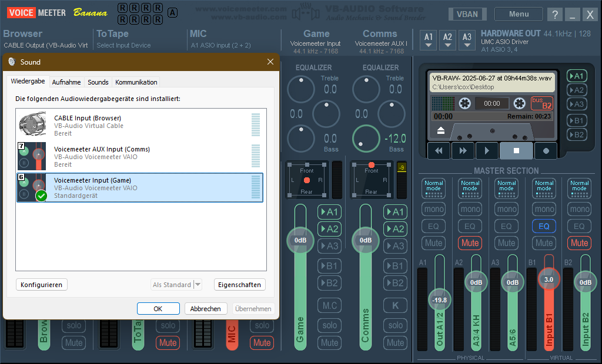Click the B1 bus 3.0 fader knob
The width and height of the screenshot is (602, 364).
click(x=549, y=279)
